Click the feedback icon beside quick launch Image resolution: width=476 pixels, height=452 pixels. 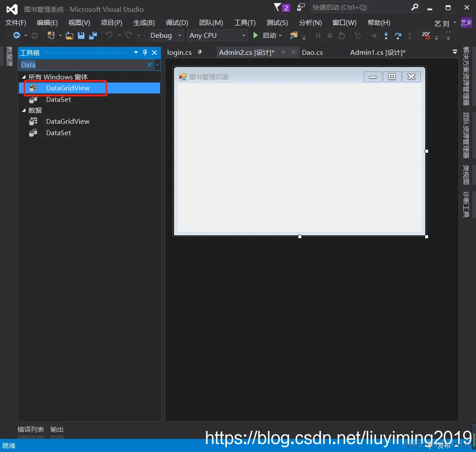pyautogui.click(x=301, y=7)
